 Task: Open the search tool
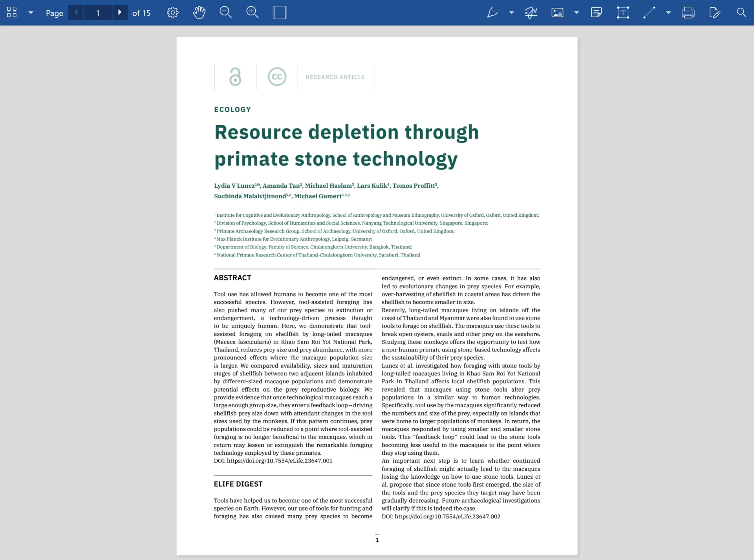pos(741,13)
